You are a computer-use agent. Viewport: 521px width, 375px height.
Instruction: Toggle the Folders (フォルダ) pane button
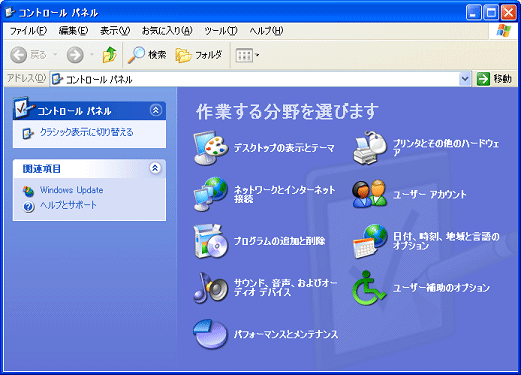tap(199, 55)
